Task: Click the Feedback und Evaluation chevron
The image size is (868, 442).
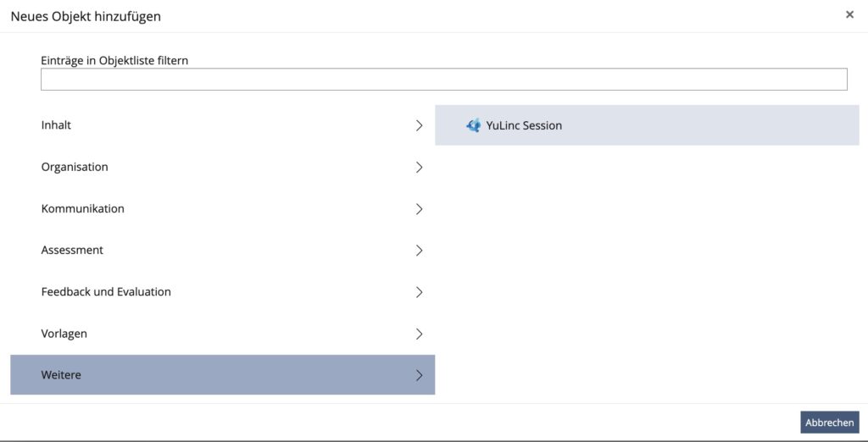Action: click(419, 291)
